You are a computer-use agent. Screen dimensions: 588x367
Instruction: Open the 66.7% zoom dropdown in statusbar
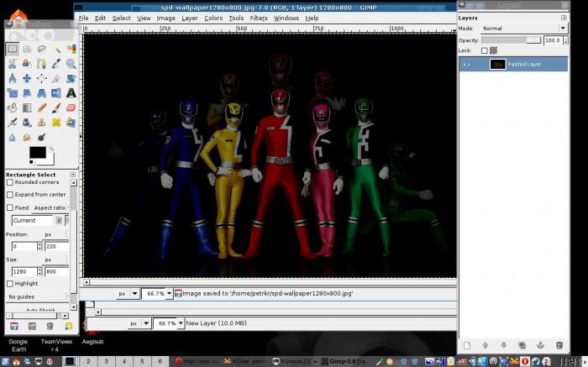[169, 294]
